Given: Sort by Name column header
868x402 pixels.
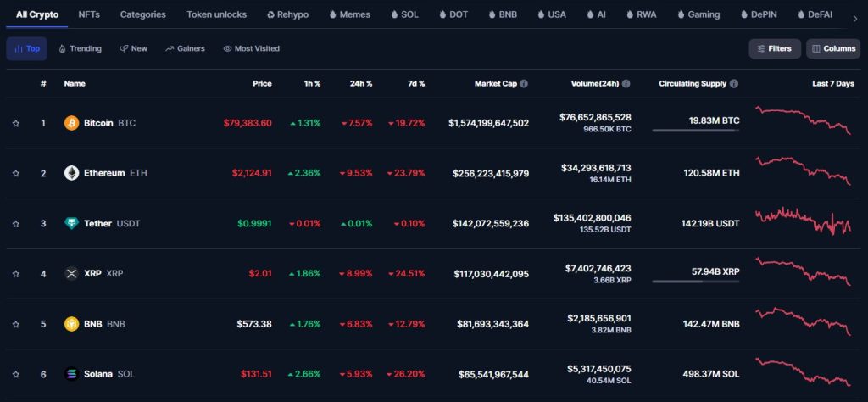Looking at the screenshot, I should coord(75,84).
